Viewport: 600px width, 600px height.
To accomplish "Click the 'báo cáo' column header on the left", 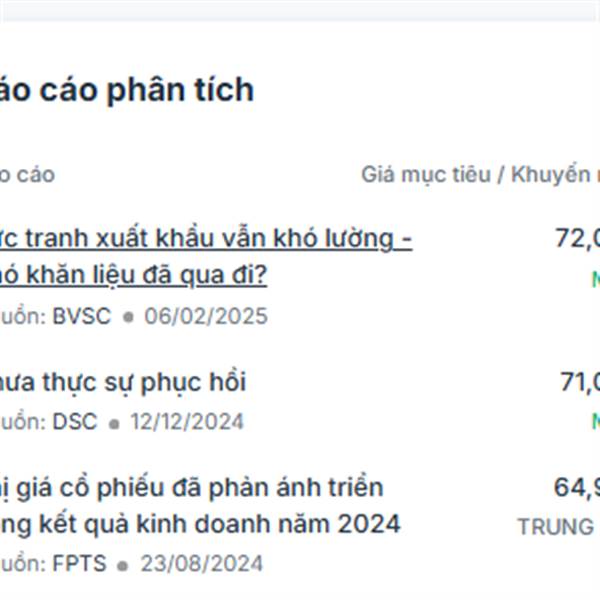I will click(28, 175).
